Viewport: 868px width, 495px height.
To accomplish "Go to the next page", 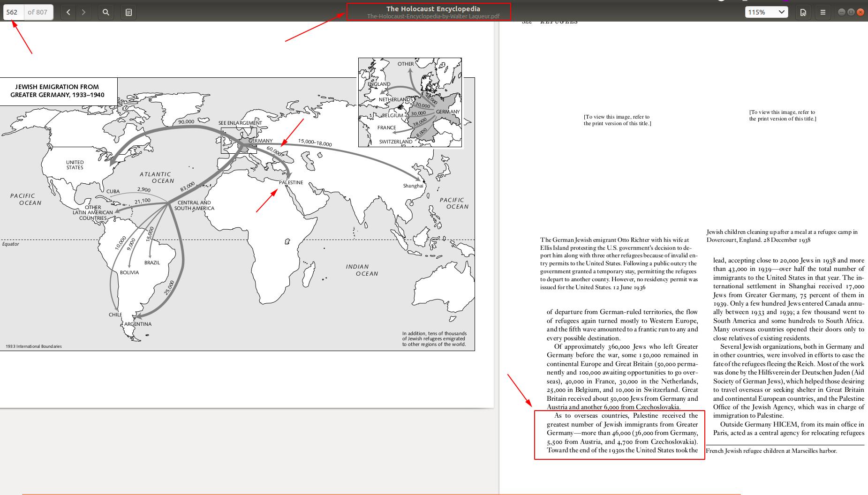I will [83, 12].
